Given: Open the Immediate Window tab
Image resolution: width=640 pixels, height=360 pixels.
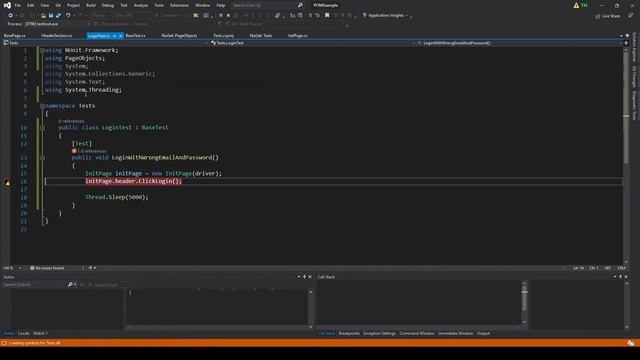Looking at the screenshot, I should 456,333.
